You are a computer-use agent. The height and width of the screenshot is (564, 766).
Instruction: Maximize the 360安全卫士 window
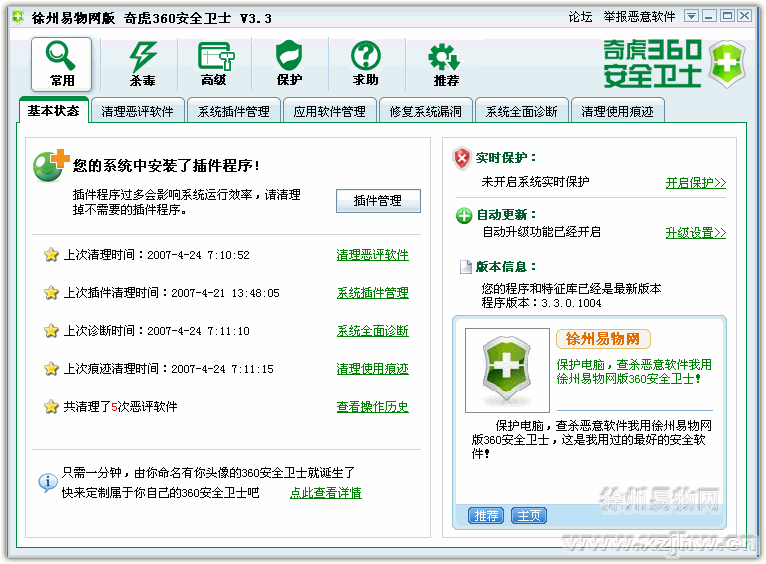pyautogui.click(x=727, y=16)
